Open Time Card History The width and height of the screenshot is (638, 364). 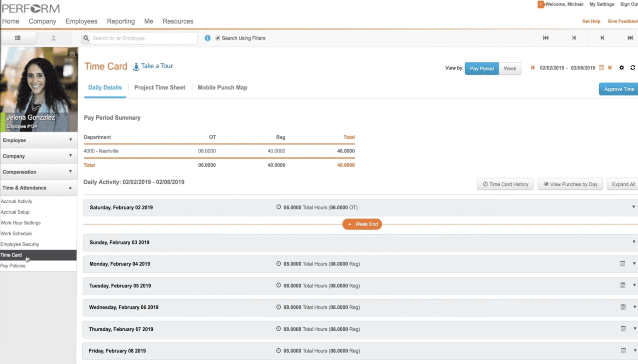(505, 184)
